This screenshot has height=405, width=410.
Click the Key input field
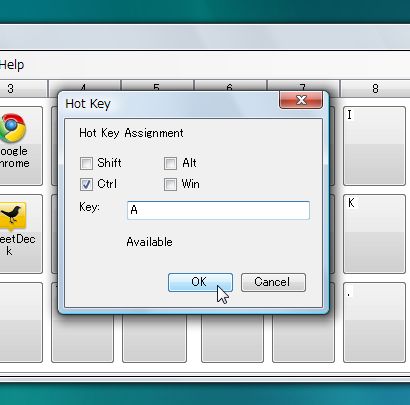pos(218,210)
